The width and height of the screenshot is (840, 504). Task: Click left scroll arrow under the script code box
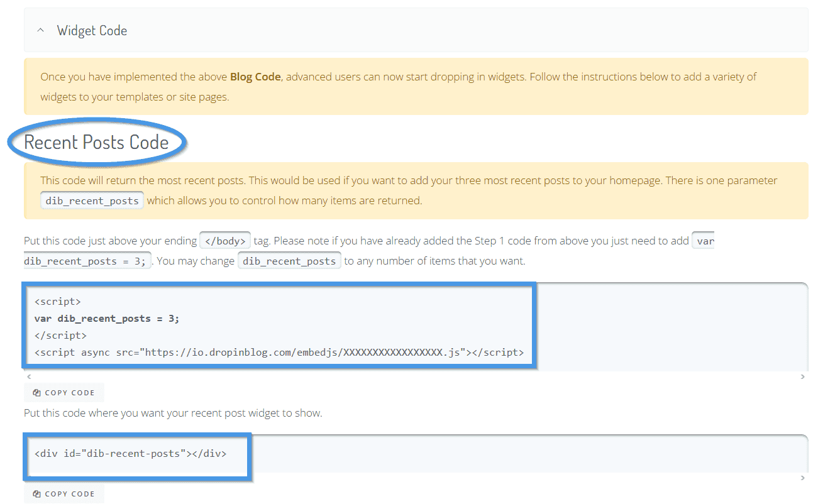coord(28,376)
